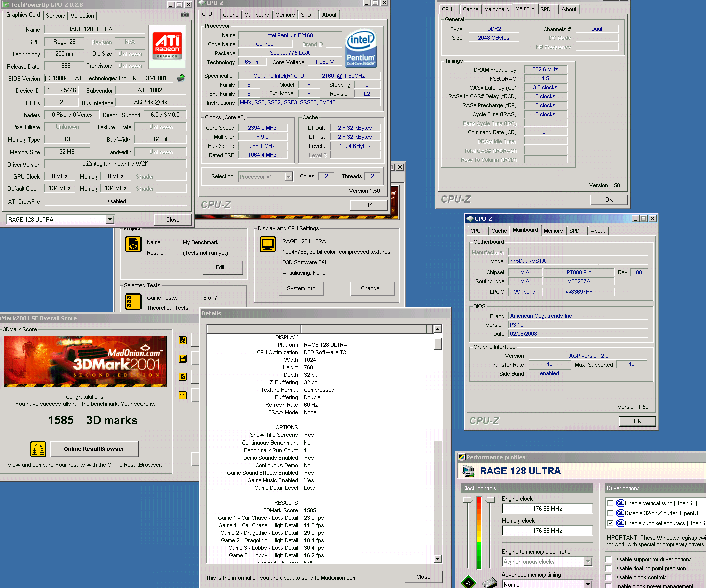The image size is (706, 588).
Task: Click the Close button in GPU-Z
Action: point(173,220)
